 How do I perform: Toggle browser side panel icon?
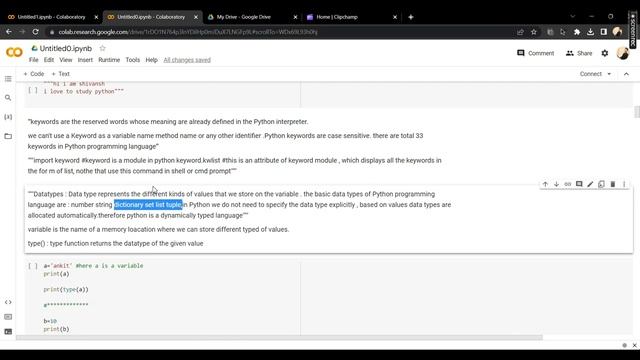[604, 32]
